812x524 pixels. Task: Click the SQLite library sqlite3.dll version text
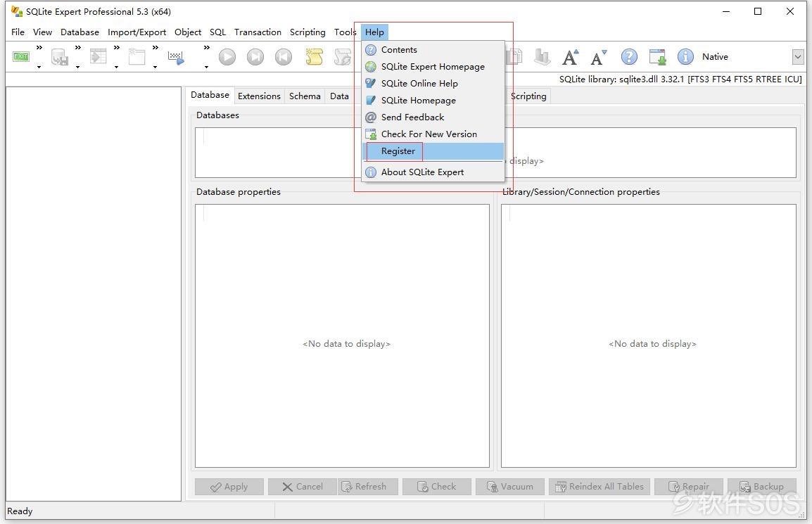point(680,79)
